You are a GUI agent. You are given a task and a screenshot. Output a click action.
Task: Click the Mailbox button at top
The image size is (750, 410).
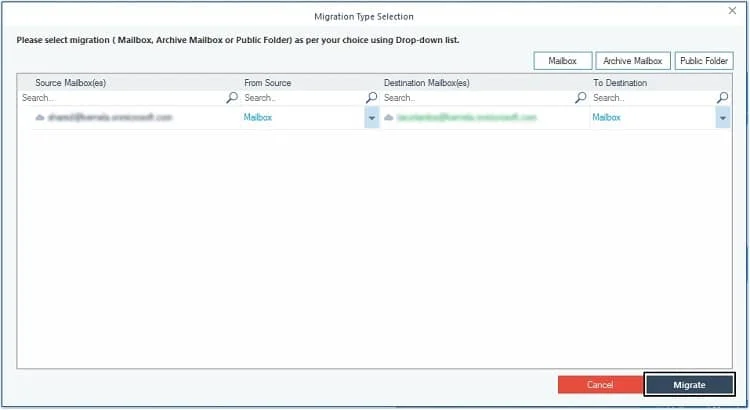[x=562, y=61]
